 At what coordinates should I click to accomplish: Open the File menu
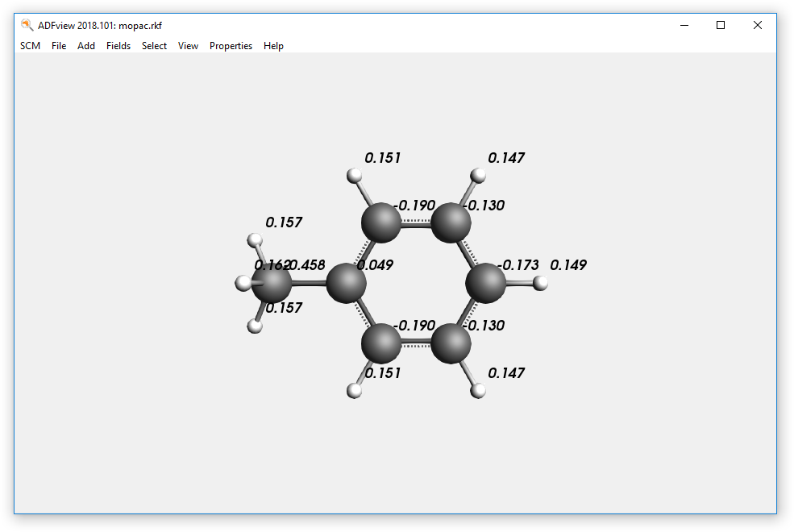59,46
